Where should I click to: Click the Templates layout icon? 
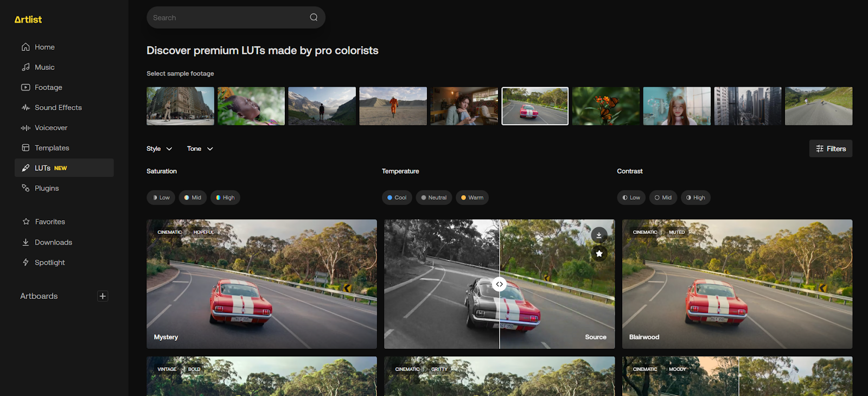[25, 148]
